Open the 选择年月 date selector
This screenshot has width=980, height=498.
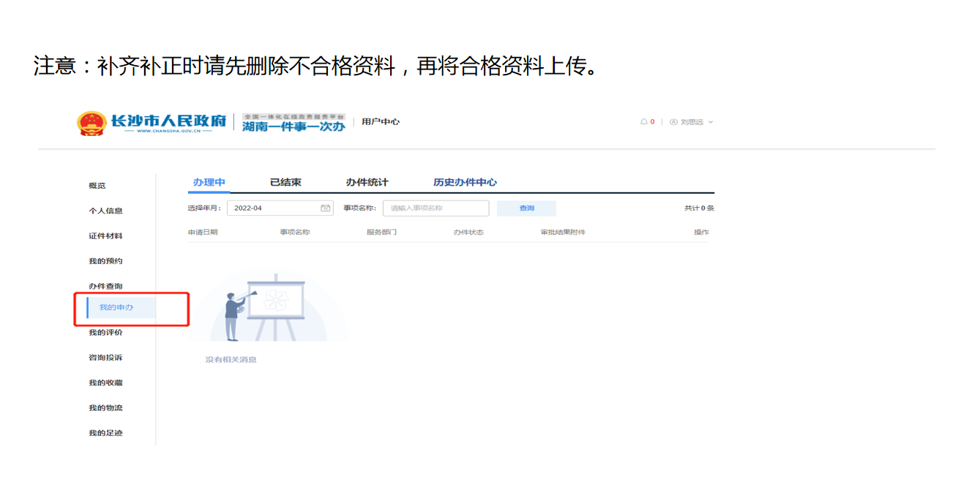tap(274, 208)
